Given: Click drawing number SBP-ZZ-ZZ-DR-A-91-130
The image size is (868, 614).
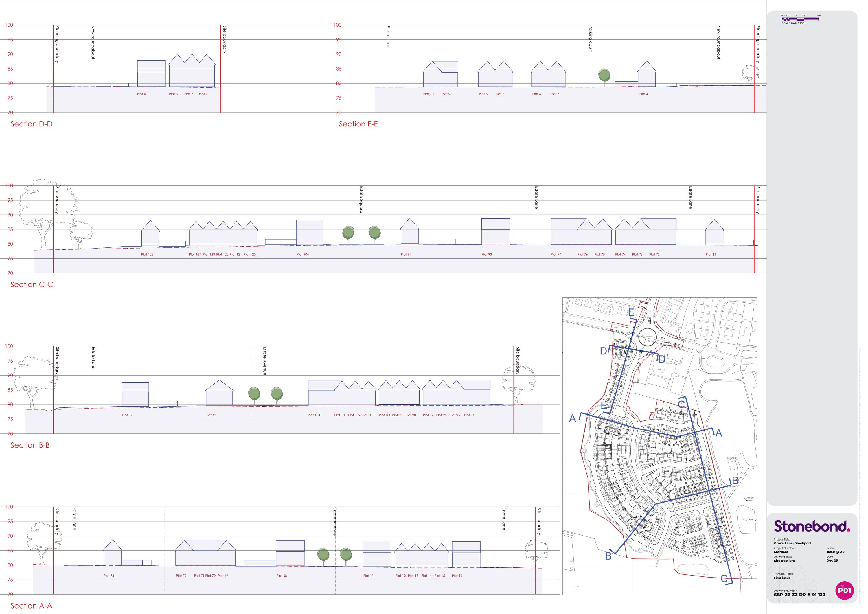Looking at the screenshot, I should click(x=799, y=595).
